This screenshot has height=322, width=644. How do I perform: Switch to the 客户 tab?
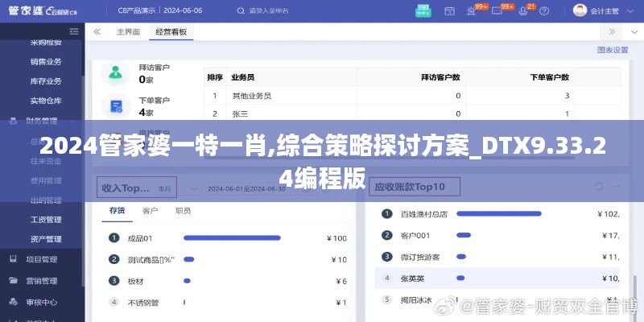pyautogui.click(x=150, y=211)
